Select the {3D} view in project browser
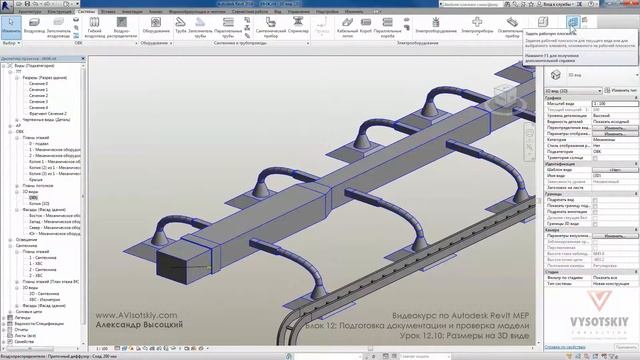Screen dimensions: 640x360 tap(33, 198)
